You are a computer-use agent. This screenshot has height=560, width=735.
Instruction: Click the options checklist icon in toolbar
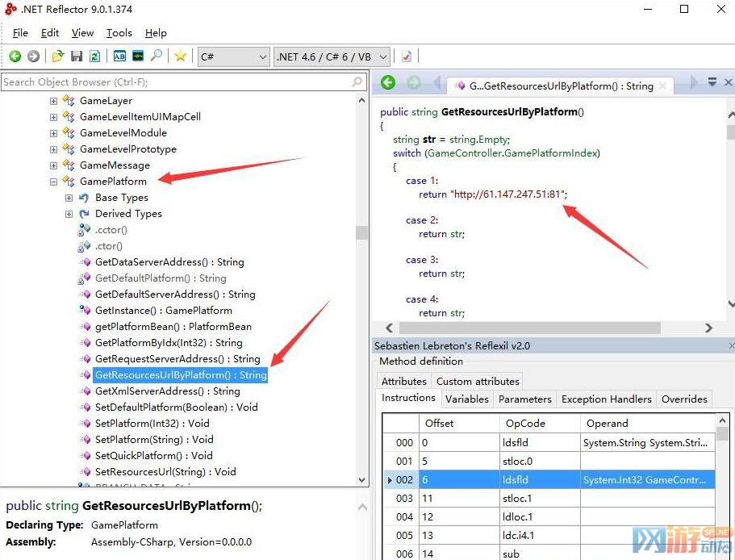click(x=407, y=56)
